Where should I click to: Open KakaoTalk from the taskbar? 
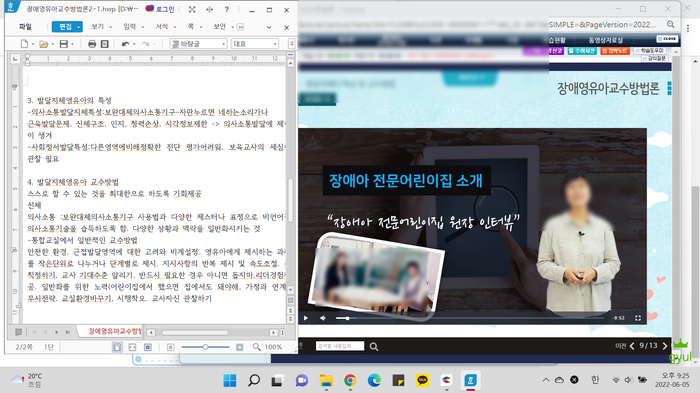[422, 380]
